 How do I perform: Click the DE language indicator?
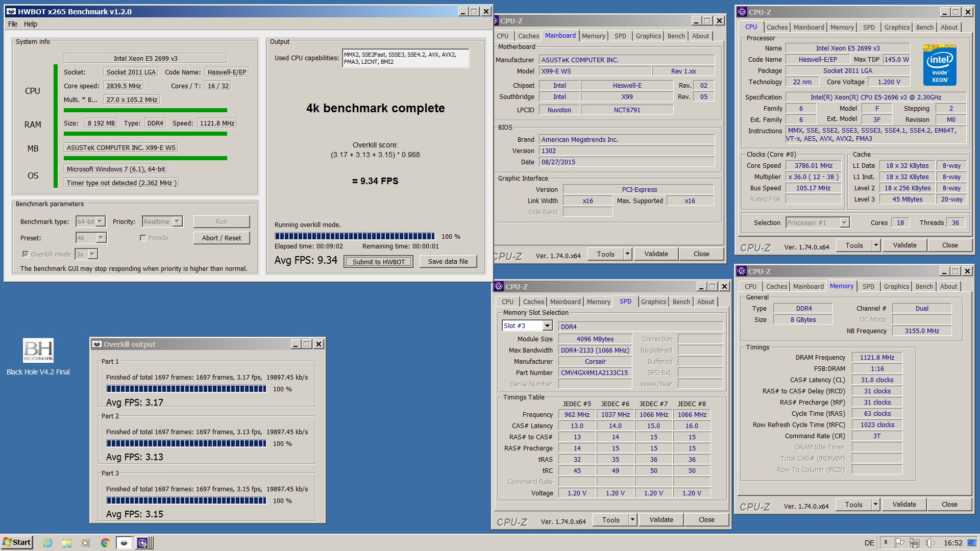point(869,543)
